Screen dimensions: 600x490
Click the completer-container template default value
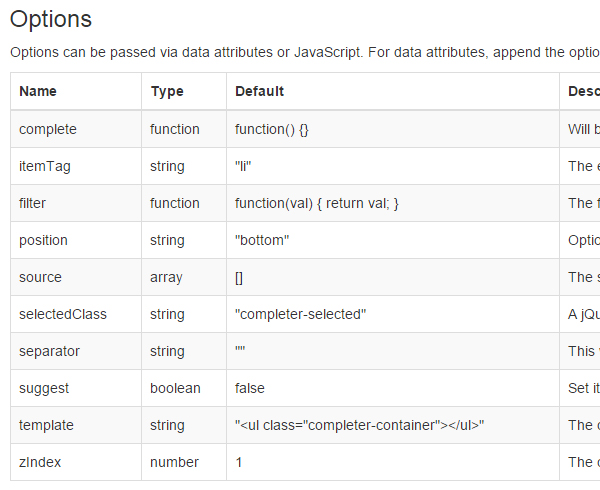point(359,425)
